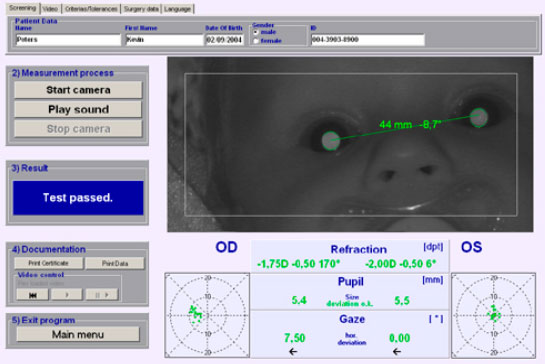Viewport: 545px width, 364px height.
Task: Open the Language tab
Action: [x=177, y=9]
